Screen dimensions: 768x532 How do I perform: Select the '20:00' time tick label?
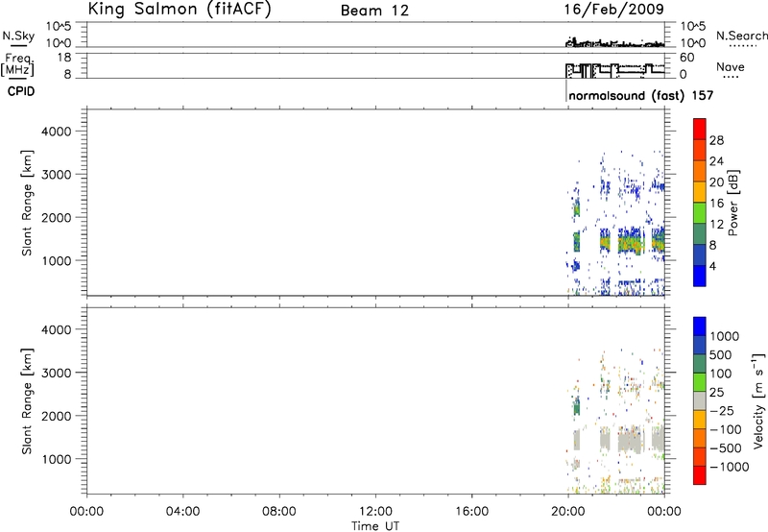[x=567, y=512]
